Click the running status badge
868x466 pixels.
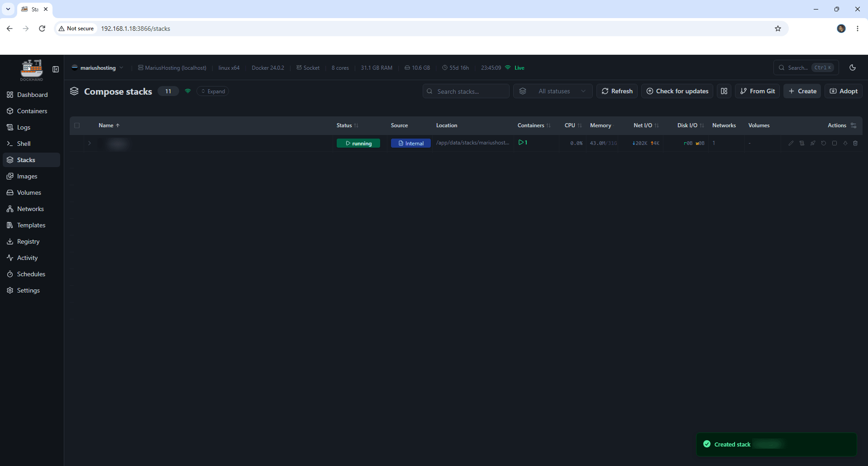[358, 143]
